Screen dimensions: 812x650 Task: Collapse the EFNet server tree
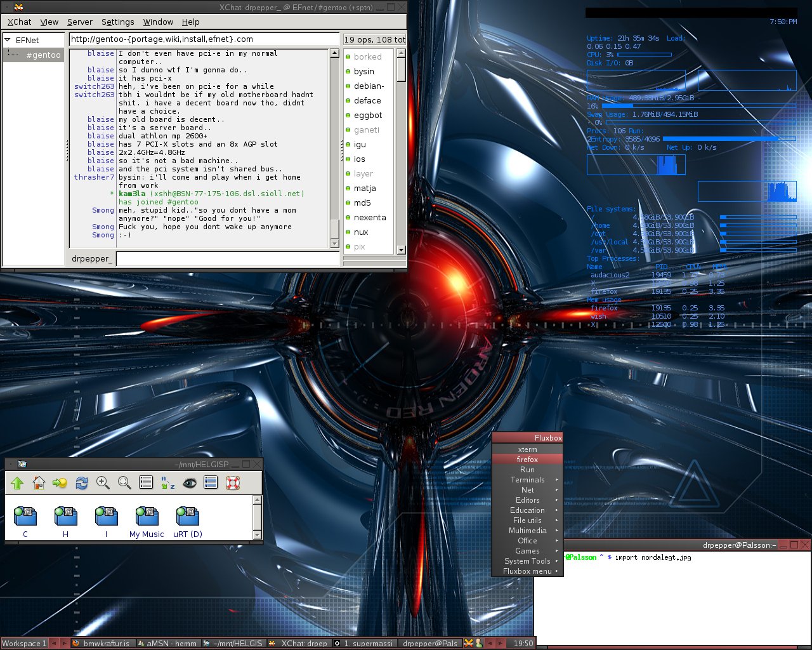coord(8,40)
